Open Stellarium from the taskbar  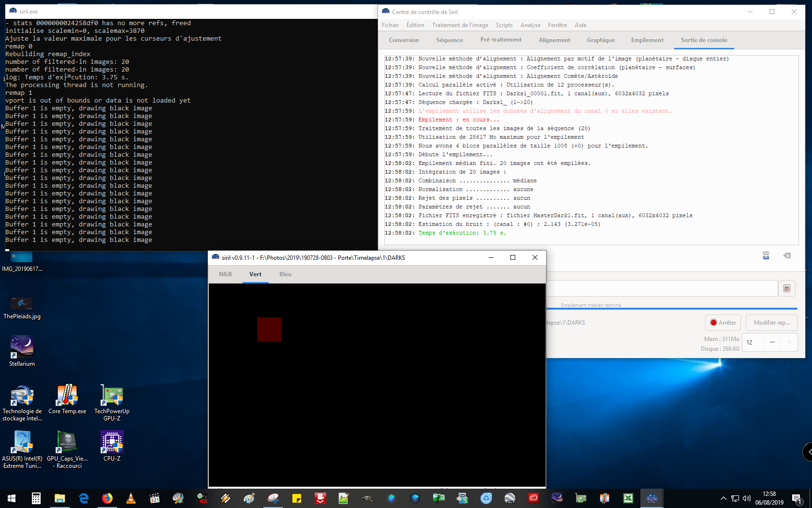click(x=557, y=498)
